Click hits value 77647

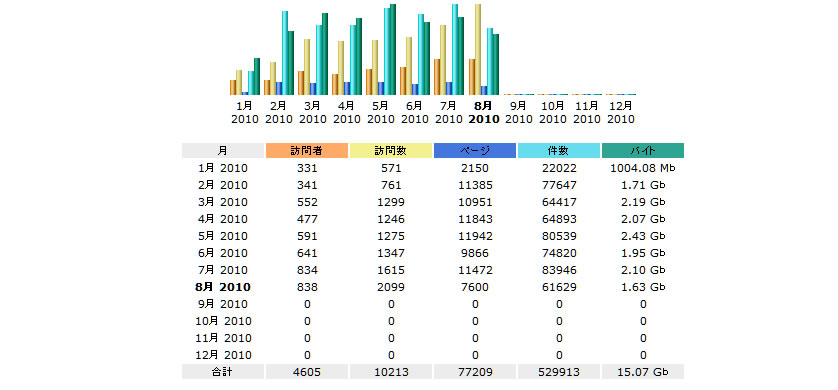559,185
